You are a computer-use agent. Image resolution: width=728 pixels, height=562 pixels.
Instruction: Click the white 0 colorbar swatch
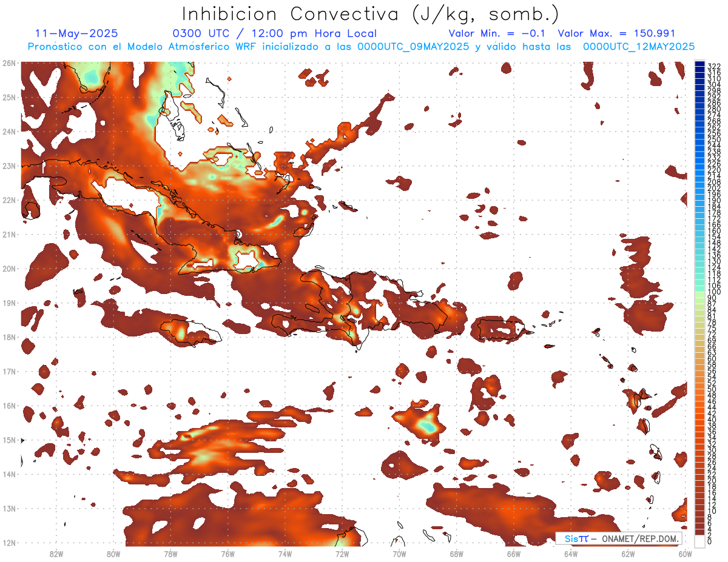tap(700, 542)
